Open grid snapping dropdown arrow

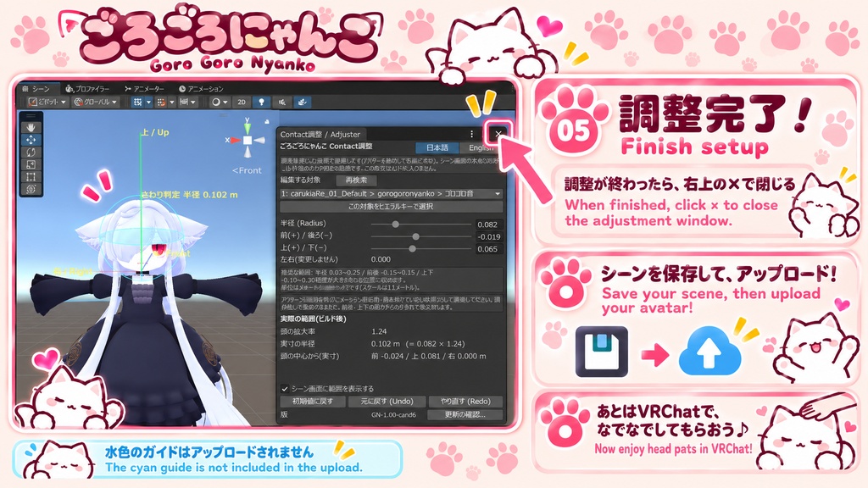coord(171,103)
